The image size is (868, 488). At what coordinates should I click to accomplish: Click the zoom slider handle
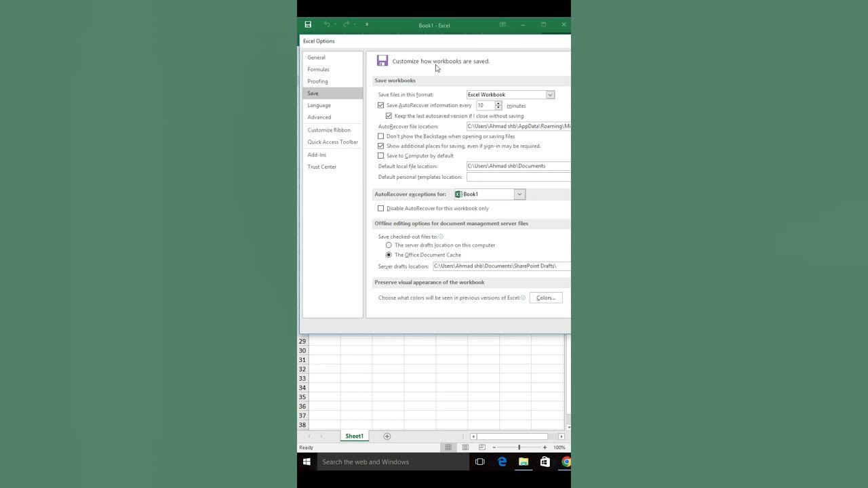(519, 447)
